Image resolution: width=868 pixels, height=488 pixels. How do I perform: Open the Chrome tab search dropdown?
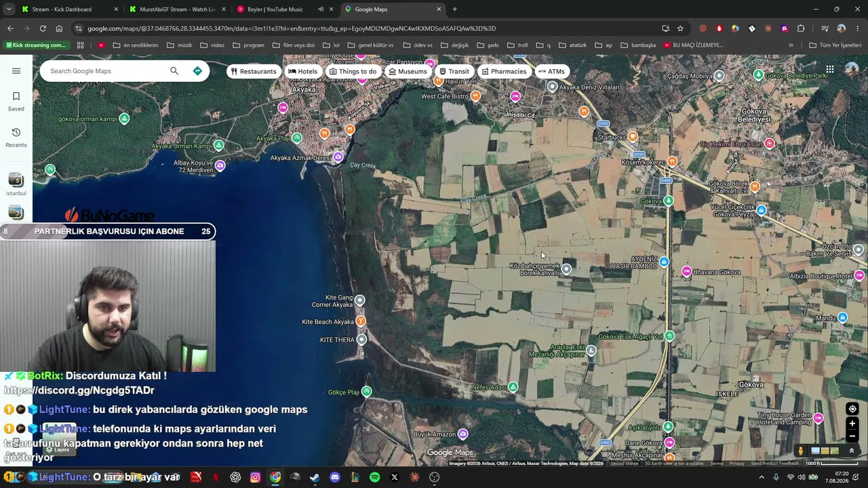9,9
